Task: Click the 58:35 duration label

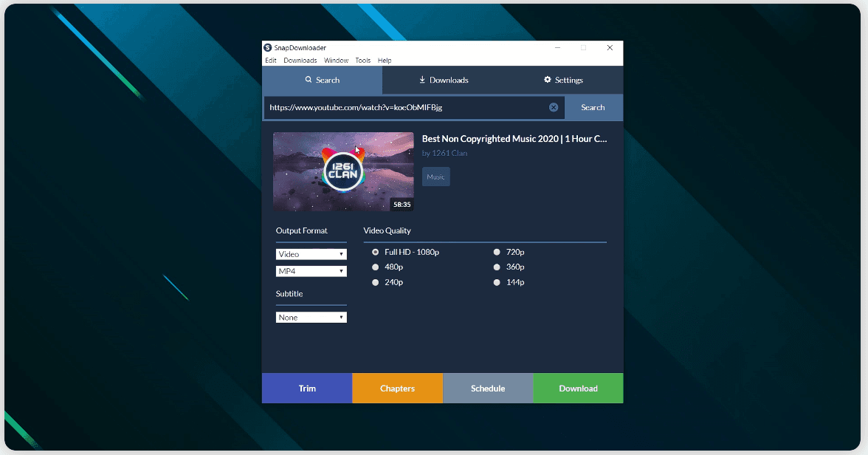Action: 402,205
